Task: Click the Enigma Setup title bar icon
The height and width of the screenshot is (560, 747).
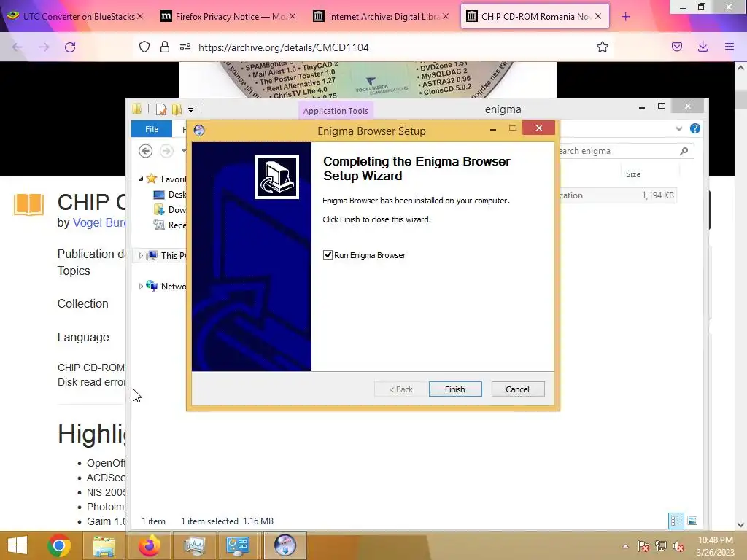Action: 199,131
